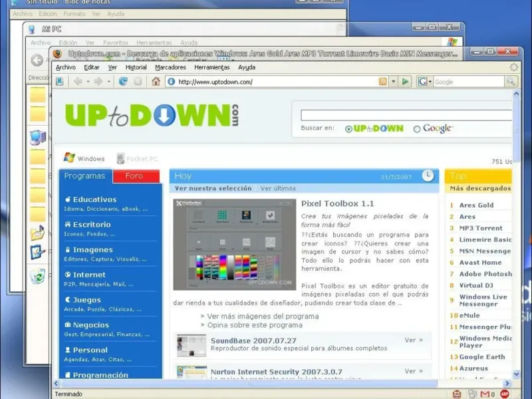Image resolution: width=532 pixels, height=399 pixels.
Task: Click Ver link next to Norton Internet Security
Action: (414, 371)
